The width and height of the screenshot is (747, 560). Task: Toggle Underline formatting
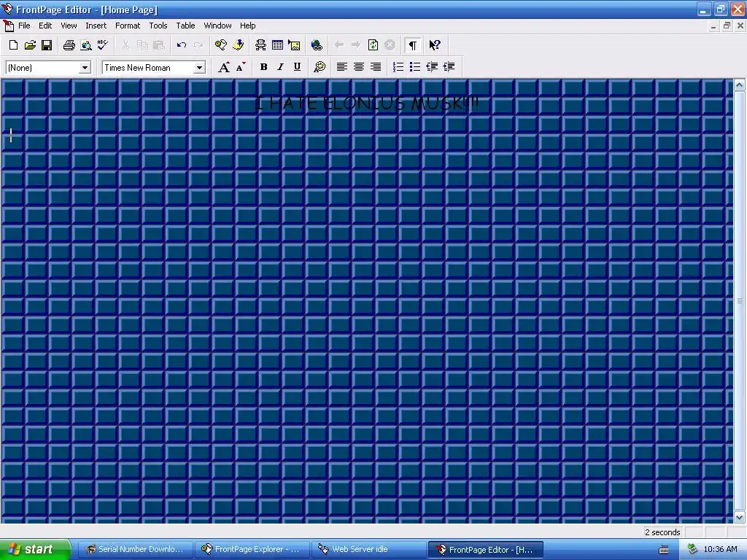[x=297, y=67]
